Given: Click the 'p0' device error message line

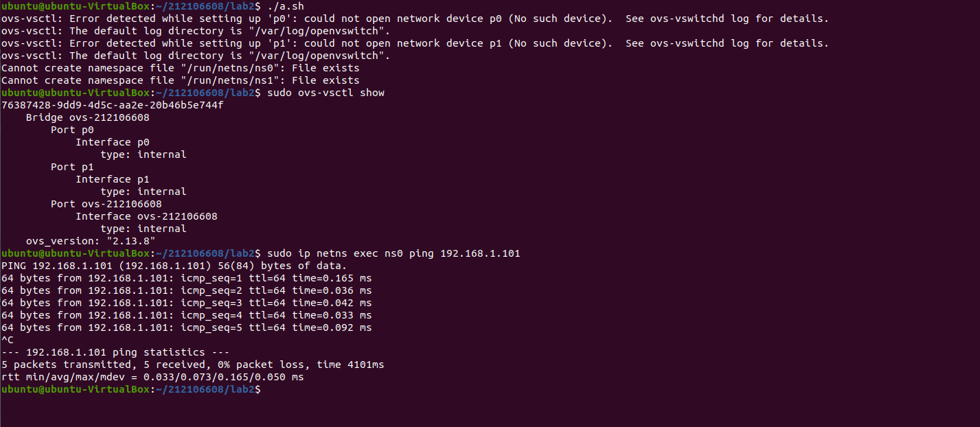Looking at the screenshot, I should [x=415, y=19].
